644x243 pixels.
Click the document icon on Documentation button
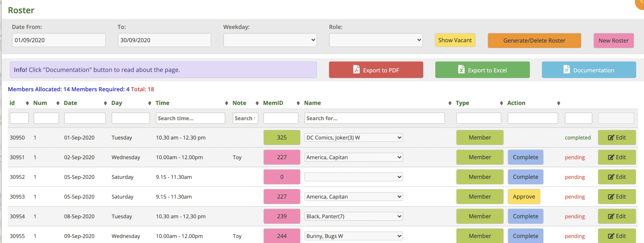tap(567, 70)
